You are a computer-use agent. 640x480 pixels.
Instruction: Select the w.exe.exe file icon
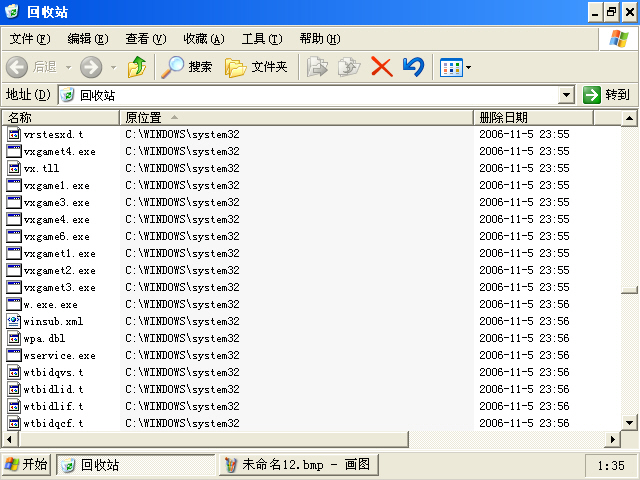14,304
